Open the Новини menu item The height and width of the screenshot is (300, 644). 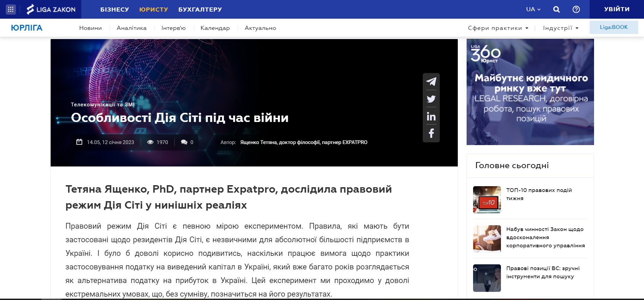90,28
